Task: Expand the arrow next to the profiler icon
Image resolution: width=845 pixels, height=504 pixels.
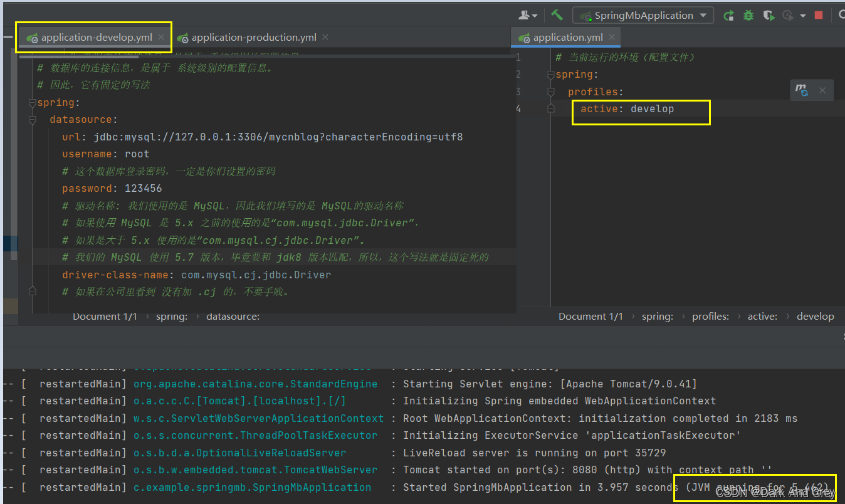Action: coord(802,16)
